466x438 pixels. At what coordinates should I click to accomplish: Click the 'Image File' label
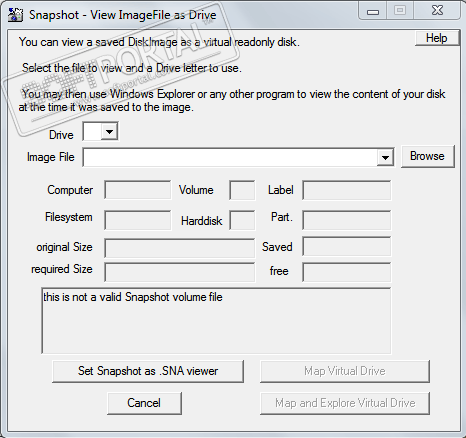point(51,157)
